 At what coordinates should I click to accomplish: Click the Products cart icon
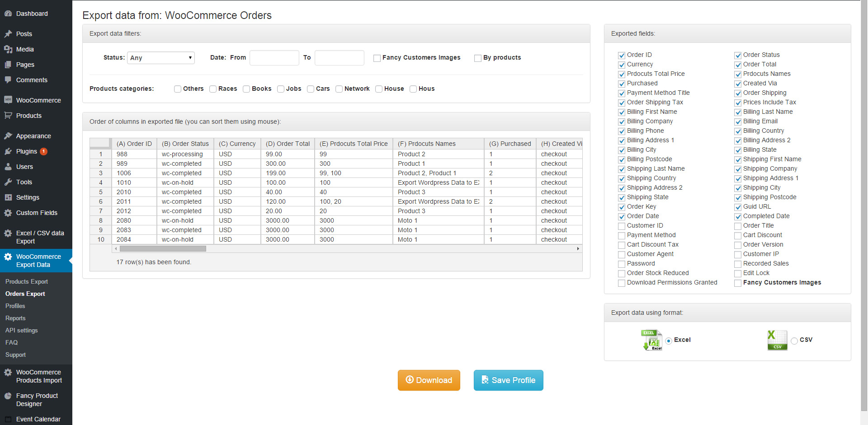tap(8, 115)
